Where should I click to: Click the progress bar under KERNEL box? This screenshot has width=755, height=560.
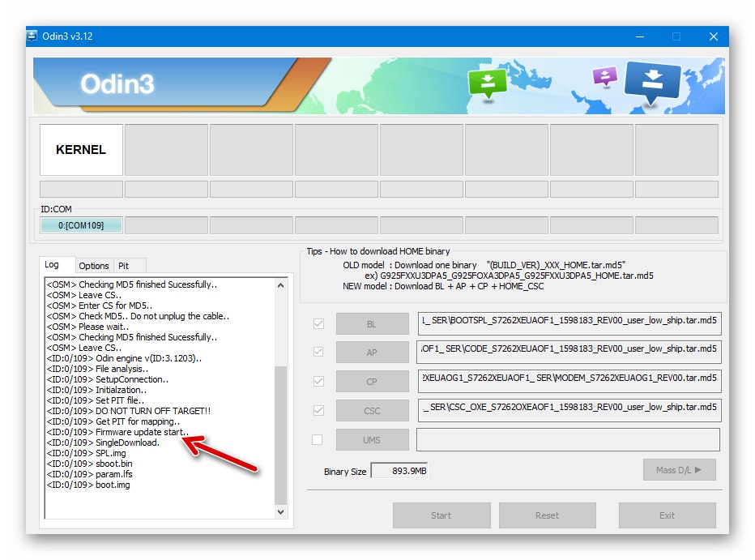(81, 190)
